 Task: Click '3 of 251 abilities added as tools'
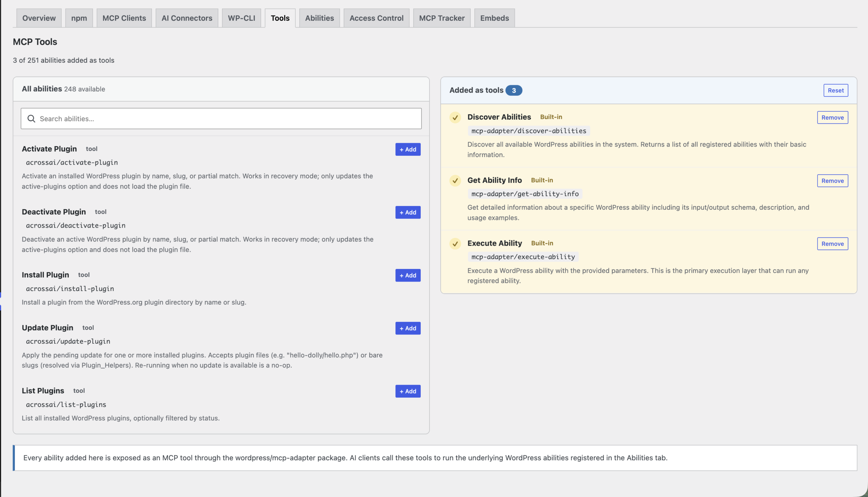[x=63, y=60]
